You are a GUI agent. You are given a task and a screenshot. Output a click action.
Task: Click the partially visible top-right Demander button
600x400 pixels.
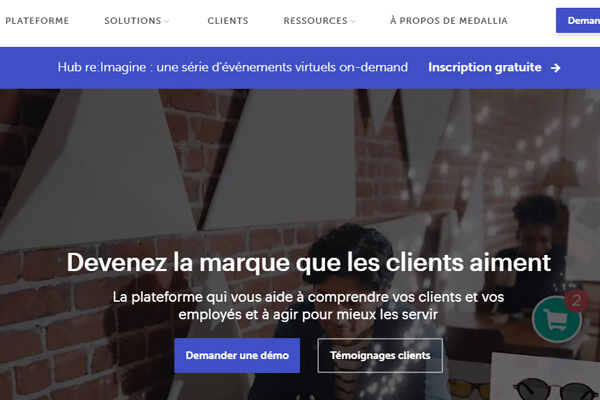click(x=578, y=20)
